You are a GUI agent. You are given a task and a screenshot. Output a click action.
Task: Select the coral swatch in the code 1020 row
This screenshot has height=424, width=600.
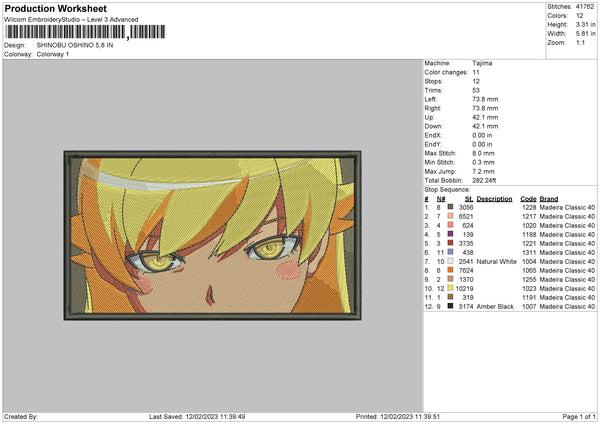450,225
